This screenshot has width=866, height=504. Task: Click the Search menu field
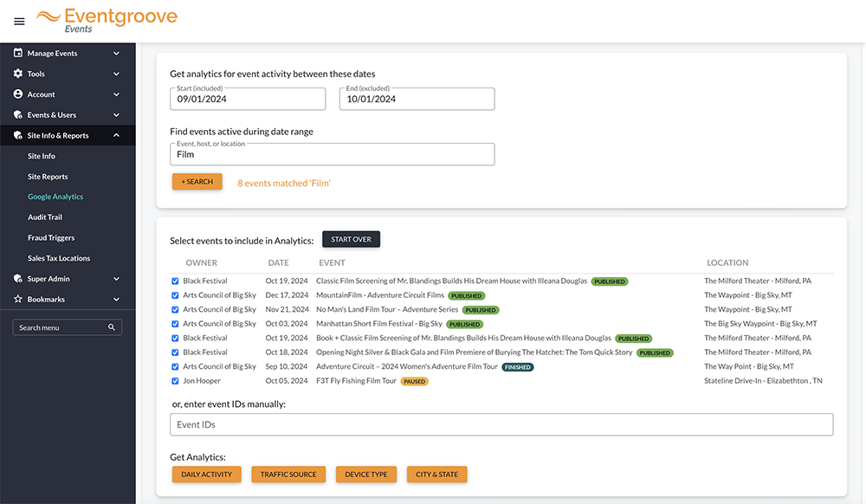68,327
